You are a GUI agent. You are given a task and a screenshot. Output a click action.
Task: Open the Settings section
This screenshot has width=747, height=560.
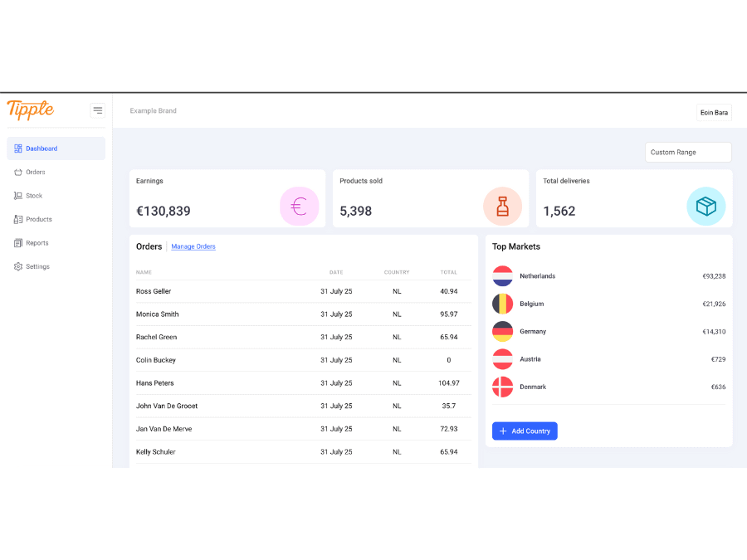(56, 266)
